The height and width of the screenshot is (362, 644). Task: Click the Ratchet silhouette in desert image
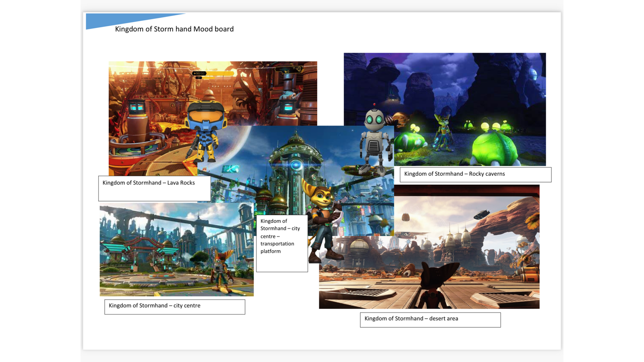[437, 286]
